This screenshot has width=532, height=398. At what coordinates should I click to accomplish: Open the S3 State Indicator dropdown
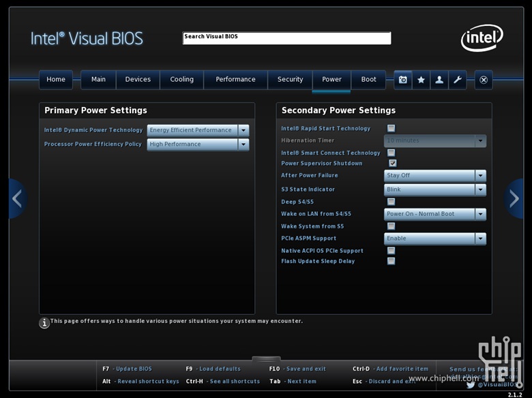[x=435, y=189]
